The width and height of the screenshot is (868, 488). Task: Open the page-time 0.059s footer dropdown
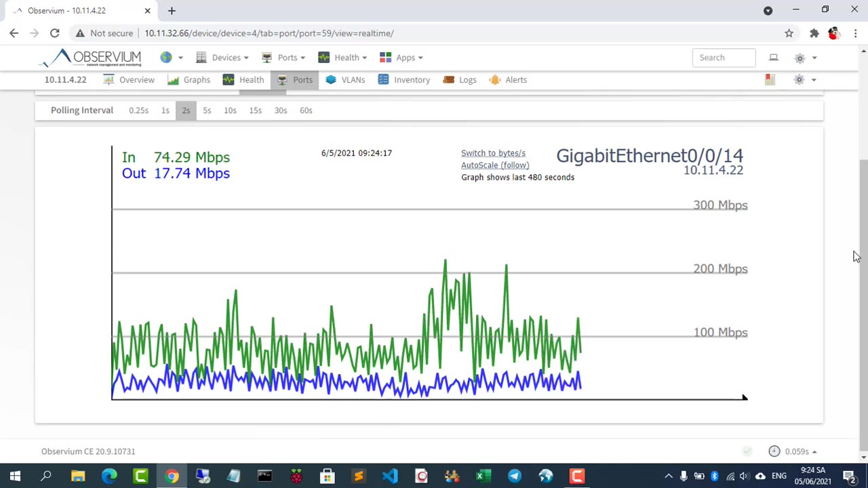[x=793, y=451]
